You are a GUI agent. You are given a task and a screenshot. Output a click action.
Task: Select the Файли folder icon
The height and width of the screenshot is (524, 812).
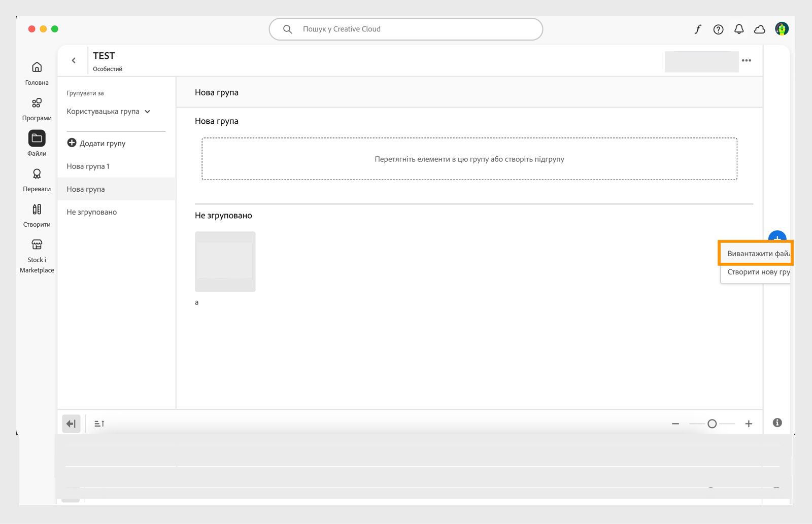37,138
